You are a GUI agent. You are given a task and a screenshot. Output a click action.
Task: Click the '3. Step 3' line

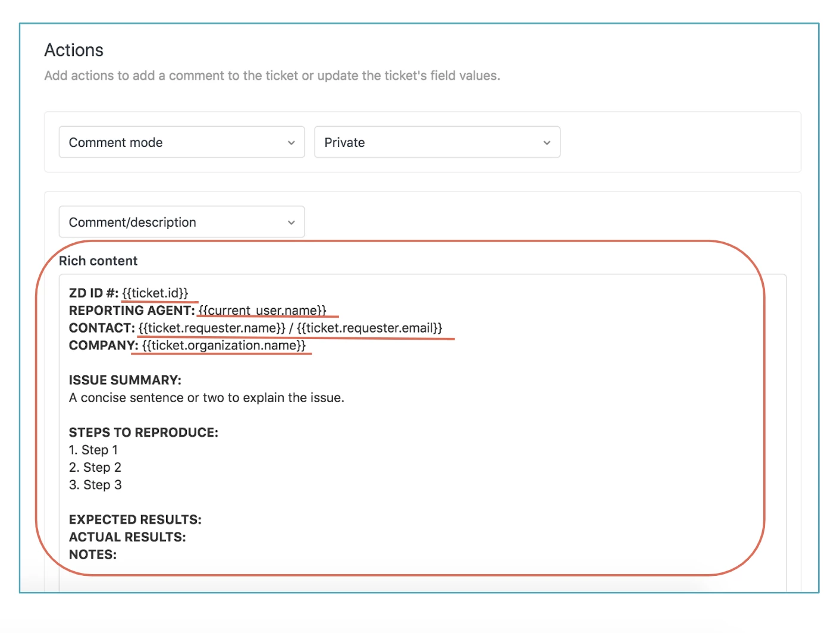(95, 485)
